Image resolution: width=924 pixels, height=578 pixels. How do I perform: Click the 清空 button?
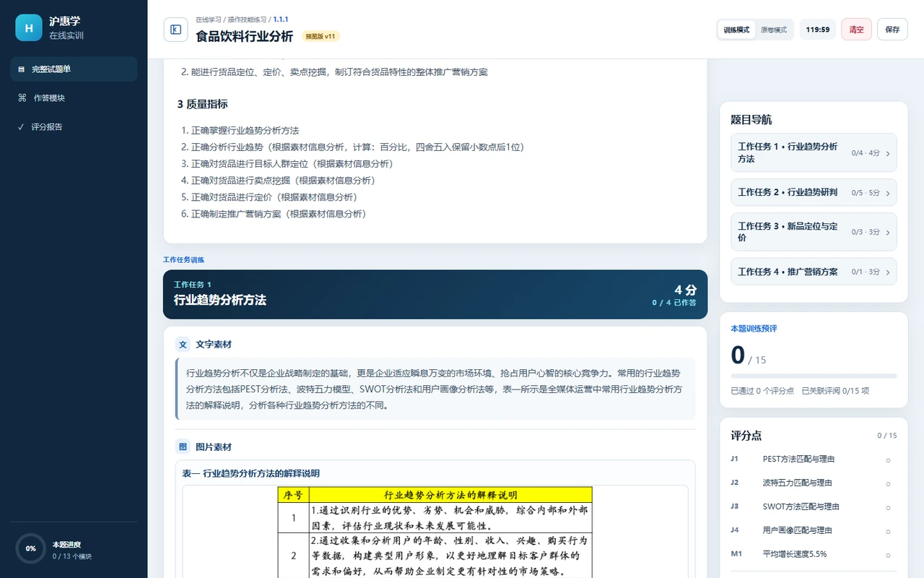pyautogui.click(x=856, y=30)
